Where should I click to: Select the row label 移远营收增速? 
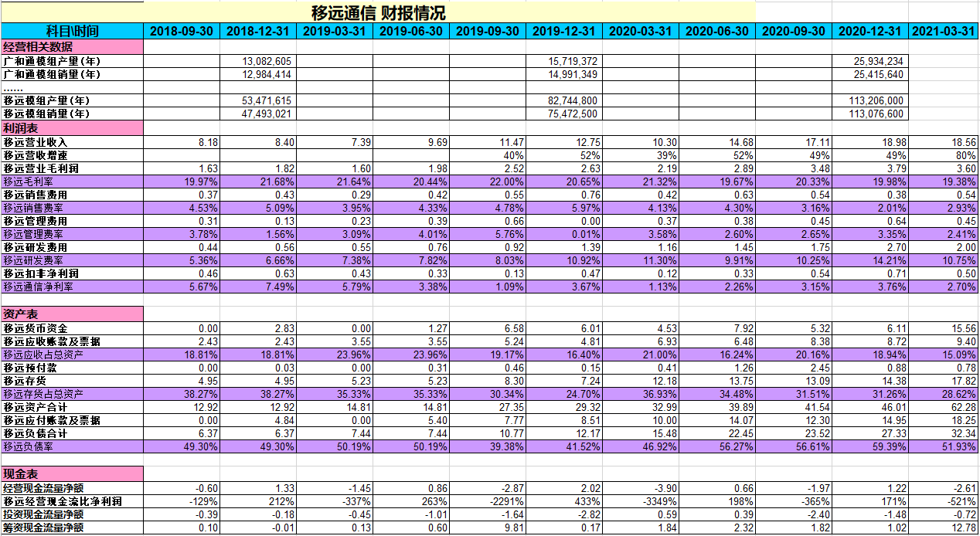72,155
